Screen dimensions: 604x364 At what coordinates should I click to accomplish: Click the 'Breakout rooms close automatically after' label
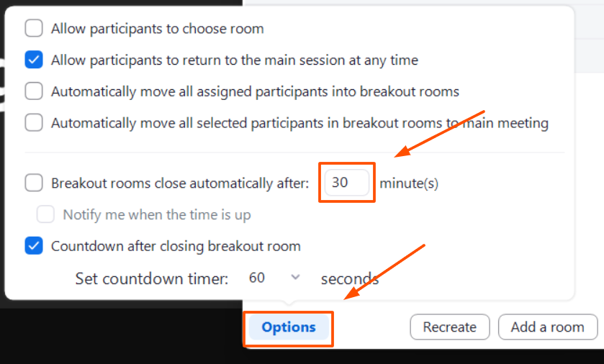180,183
